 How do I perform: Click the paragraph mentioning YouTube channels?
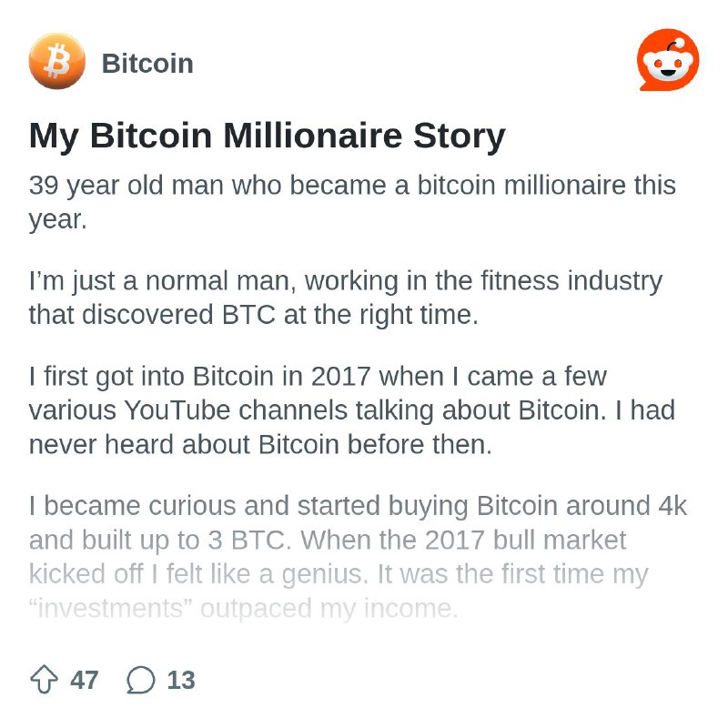[x=352, y=410]
